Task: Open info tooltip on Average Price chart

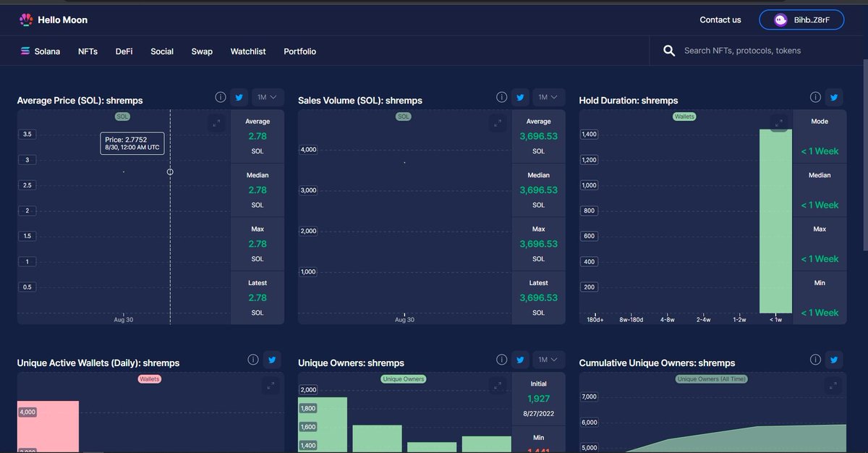Action: coord(221,96)
